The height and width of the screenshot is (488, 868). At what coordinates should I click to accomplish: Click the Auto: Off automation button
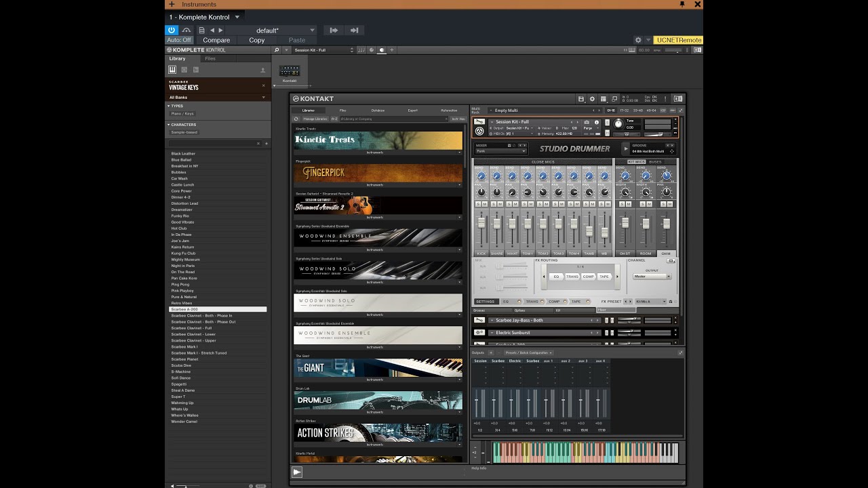point(179,40)
